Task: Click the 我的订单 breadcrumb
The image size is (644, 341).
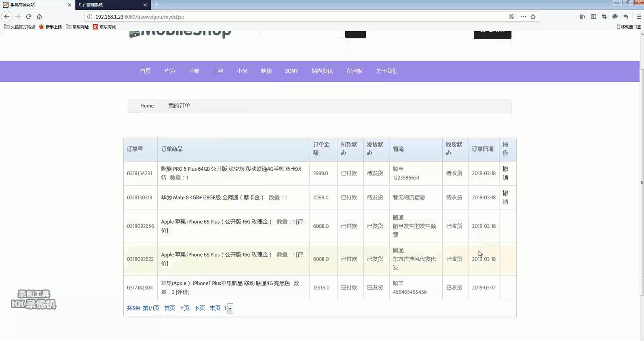Action: 179,106
